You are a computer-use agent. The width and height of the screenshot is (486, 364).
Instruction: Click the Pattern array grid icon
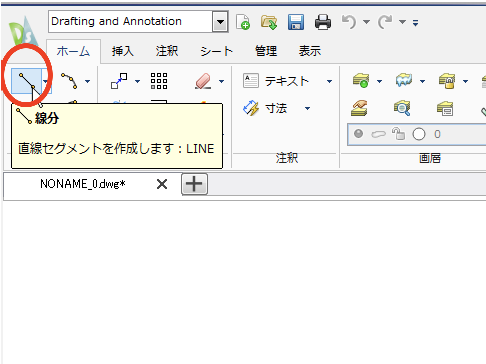coord(159,81)
